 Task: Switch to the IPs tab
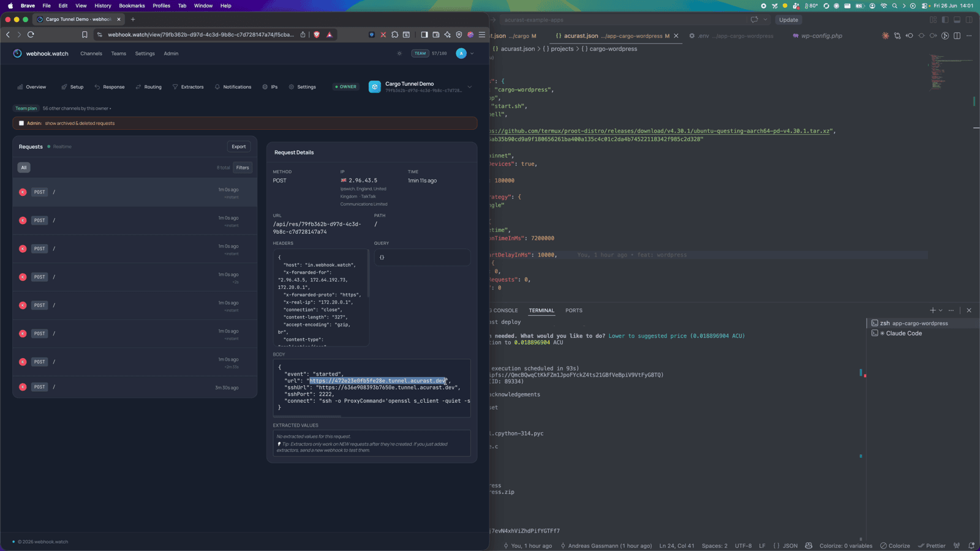pos(270,87)
